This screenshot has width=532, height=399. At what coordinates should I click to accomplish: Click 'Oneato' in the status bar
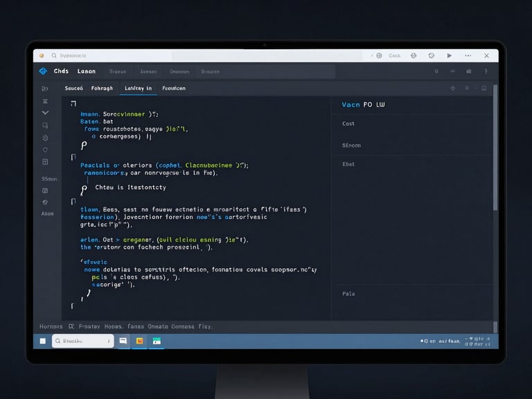158,326
